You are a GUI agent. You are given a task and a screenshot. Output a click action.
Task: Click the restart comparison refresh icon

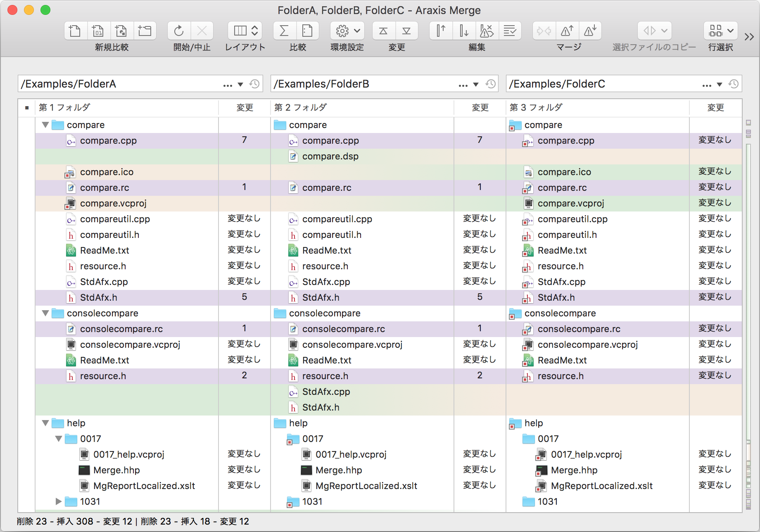click(x=179, y=31)
